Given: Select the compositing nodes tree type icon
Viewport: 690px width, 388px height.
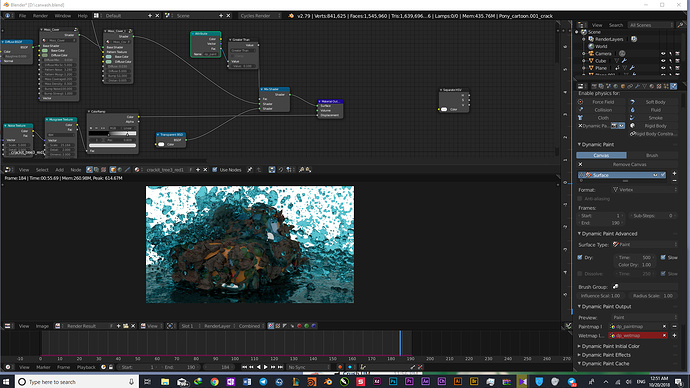Looking at the screenshot, I should coord(97,169).
